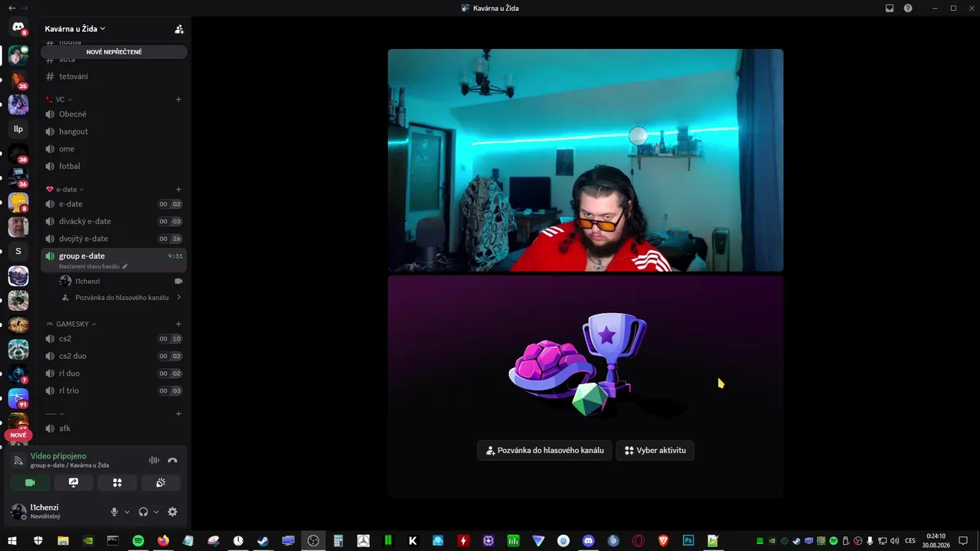Select the l1chenzi participant in group e-date
Screen dimensions: 980x551
point(122,281)
